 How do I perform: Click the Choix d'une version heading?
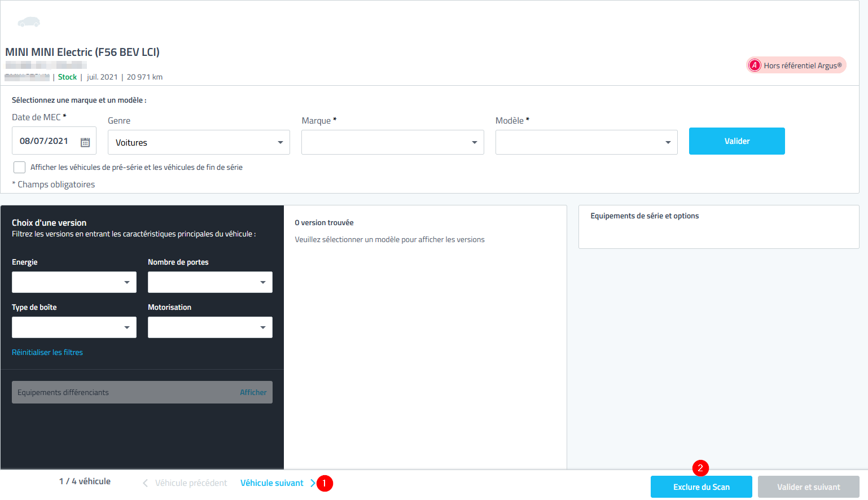coord(49,223)
